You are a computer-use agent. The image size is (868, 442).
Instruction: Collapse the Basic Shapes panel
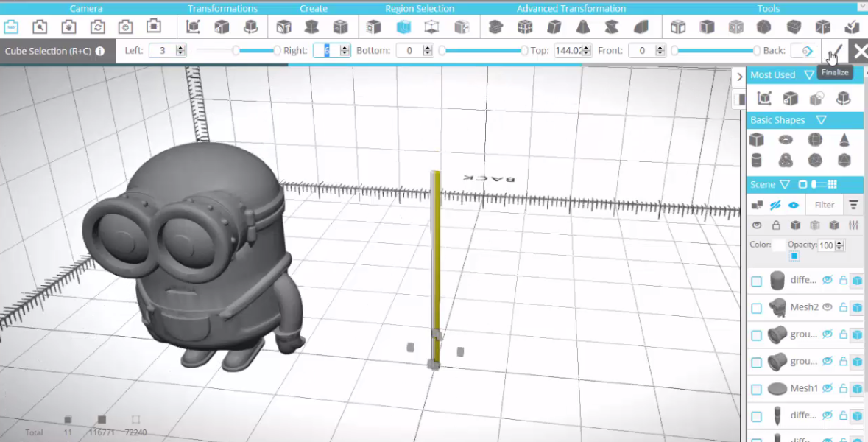tap(822, 120)
